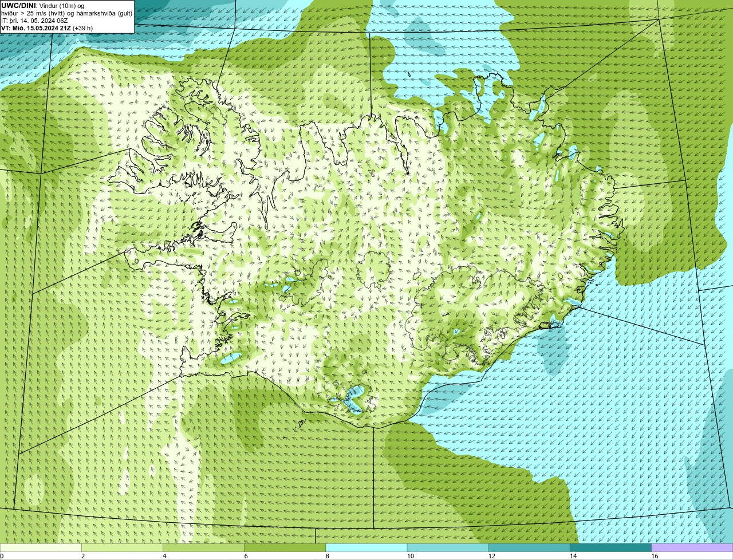The height and width of the screenshot is (560, 733).
Task: Click the legend value label 14
Action: click(573, 556)
